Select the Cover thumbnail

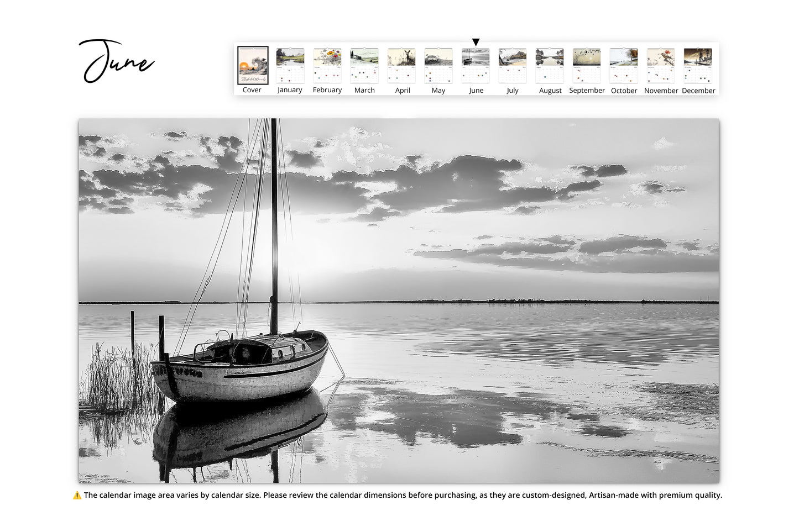(x=253, y=65)
